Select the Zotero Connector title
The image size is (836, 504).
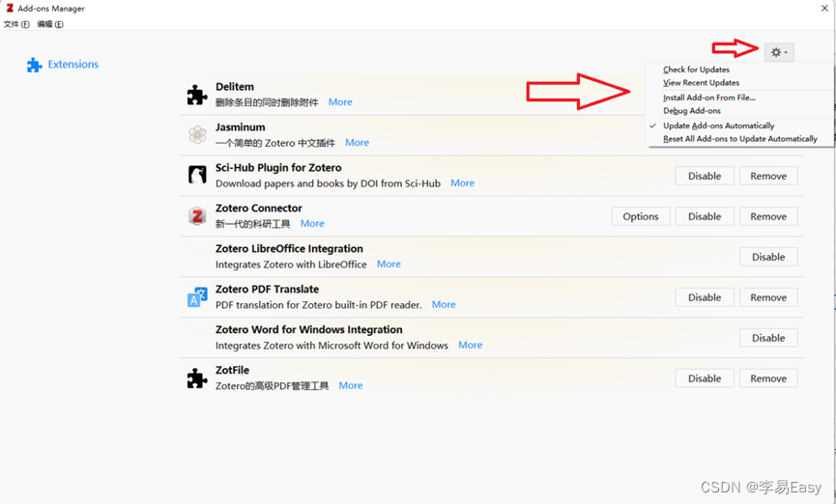259,208
